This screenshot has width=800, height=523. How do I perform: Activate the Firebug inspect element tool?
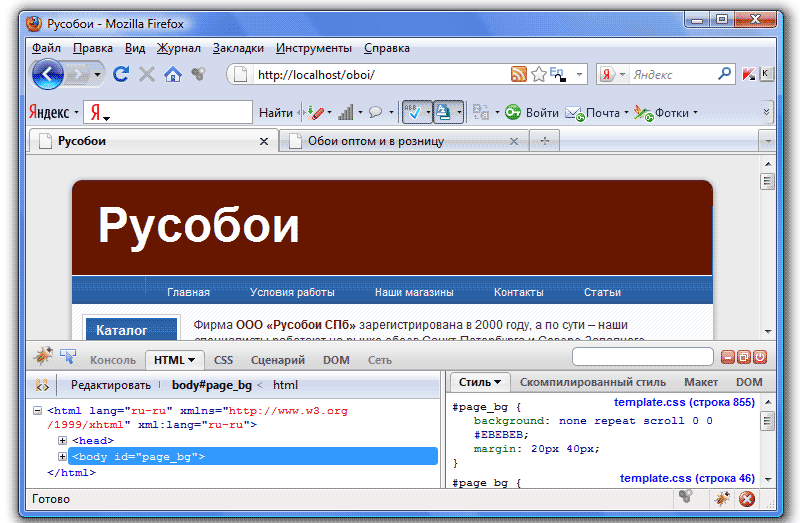click(69, 356)
